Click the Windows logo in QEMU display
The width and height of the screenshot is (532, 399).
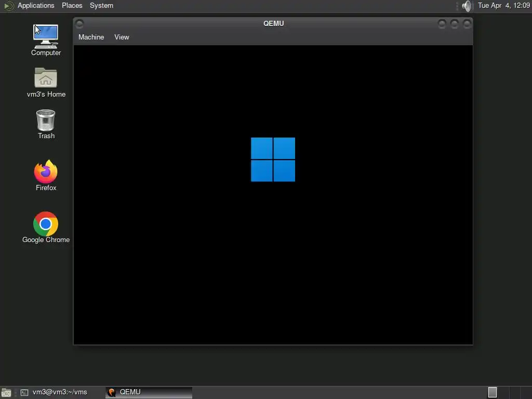coord(273,159)
